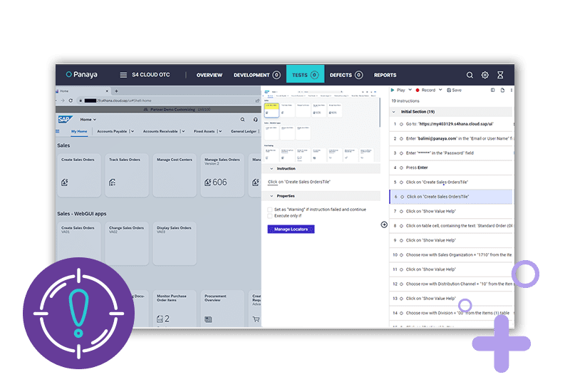Click the browser forward arrow
570x392 pixels.
(63, 100)
